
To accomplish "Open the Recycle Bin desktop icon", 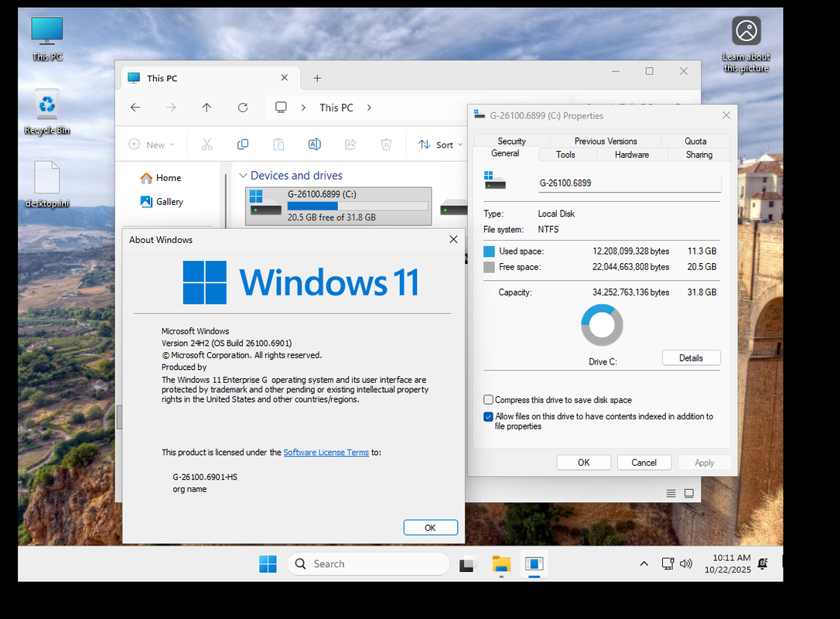I will click(47, 111).
